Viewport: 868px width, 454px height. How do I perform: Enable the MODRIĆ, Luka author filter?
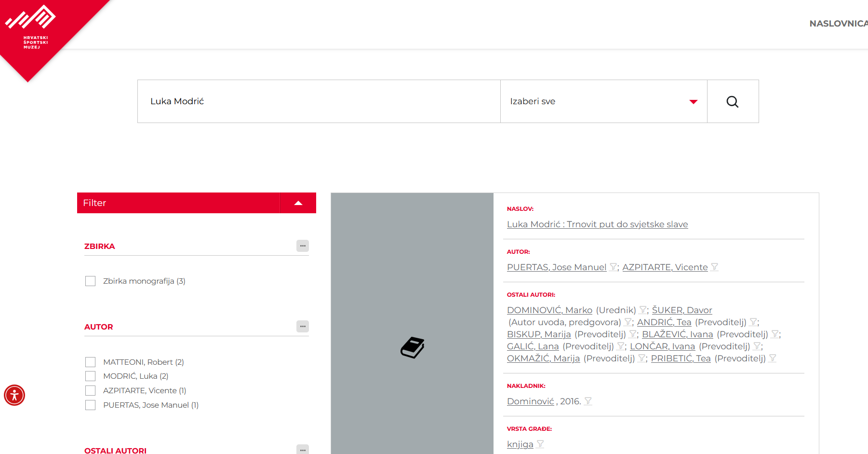coord(90,376)
